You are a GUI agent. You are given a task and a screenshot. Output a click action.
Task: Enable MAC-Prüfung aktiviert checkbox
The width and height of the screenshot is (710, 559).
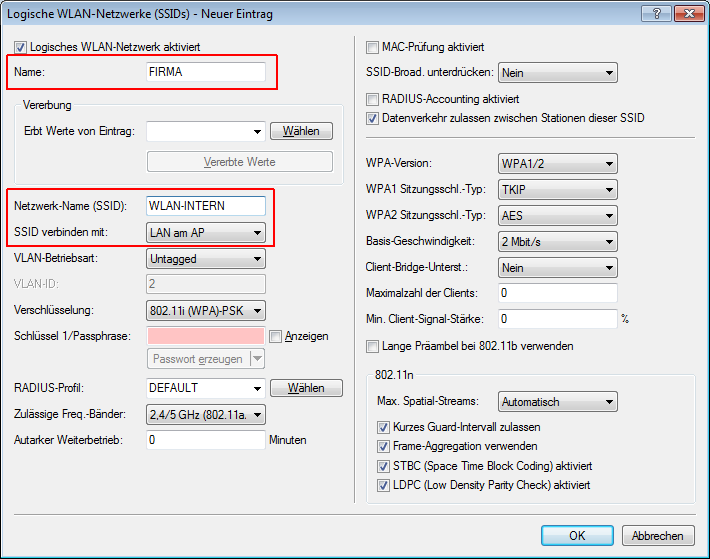[373, 47]
